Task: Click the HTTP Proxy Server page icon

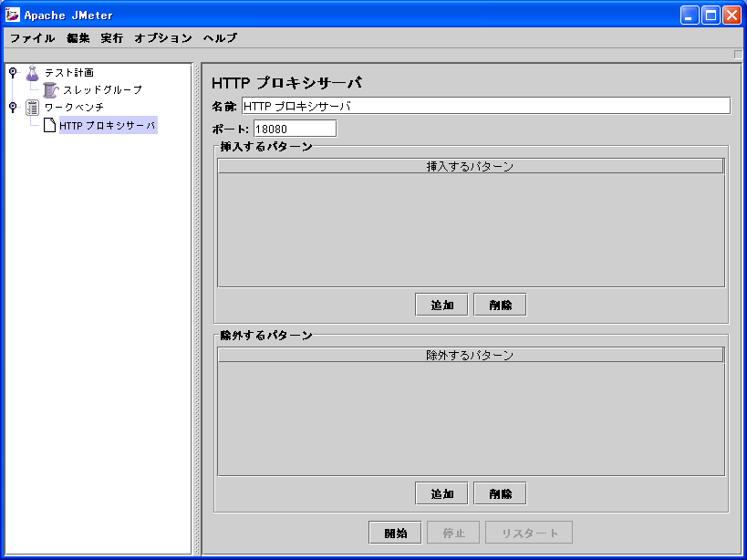Action: (x=49, y=125)
